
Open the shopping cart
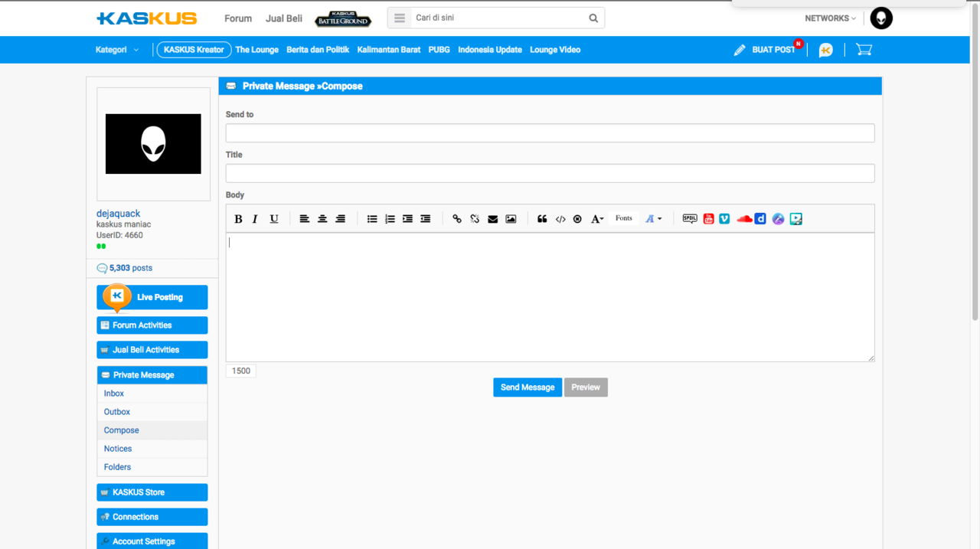(864, 50)
